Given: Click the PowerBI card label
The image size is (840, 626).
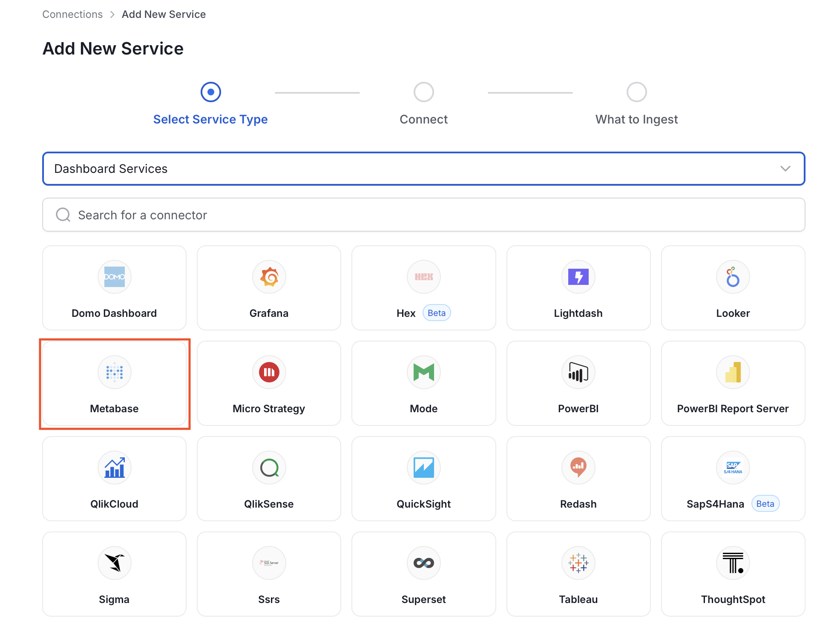Looking at the screenshot, I should point(578,408).
